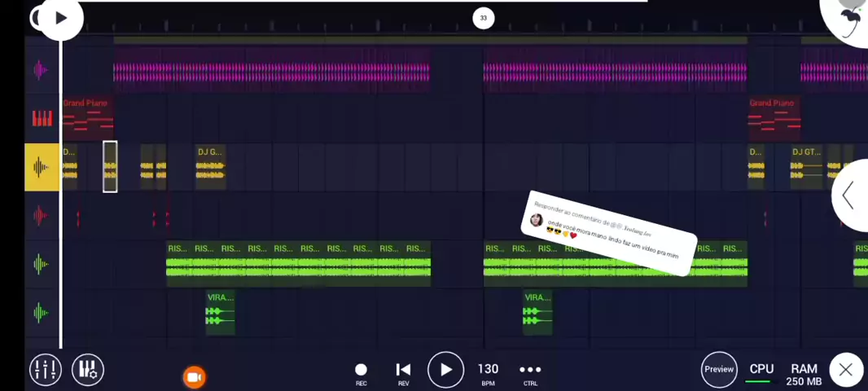Click the bar 33 timeline marker
This screenshot has width=868, height=391.
pyautogui.click(x=484, y=18)
